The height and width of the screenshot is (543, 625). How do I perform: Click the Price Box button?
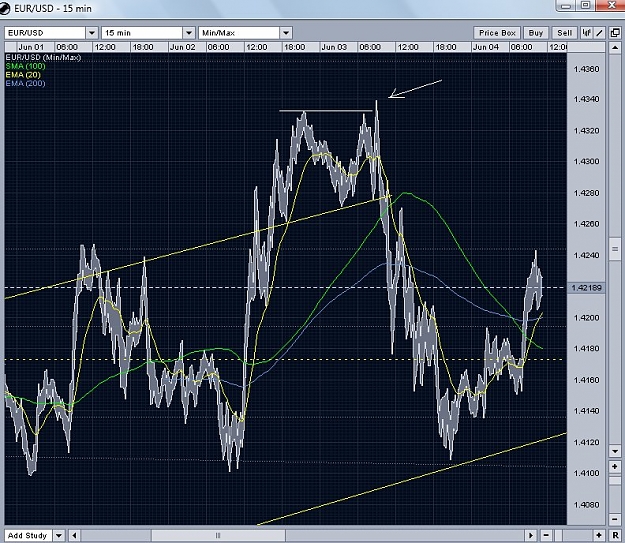click(x=497, y=33)
